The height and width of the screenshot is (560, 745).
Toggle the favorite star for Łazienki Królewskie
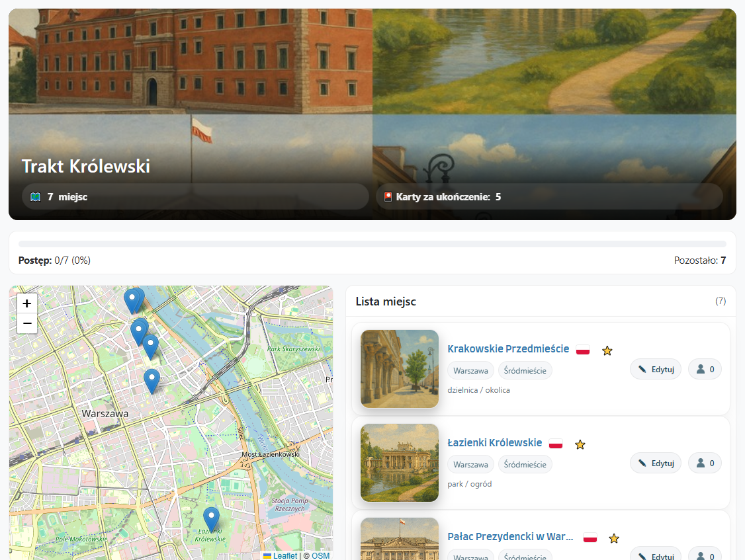point(580,444)
